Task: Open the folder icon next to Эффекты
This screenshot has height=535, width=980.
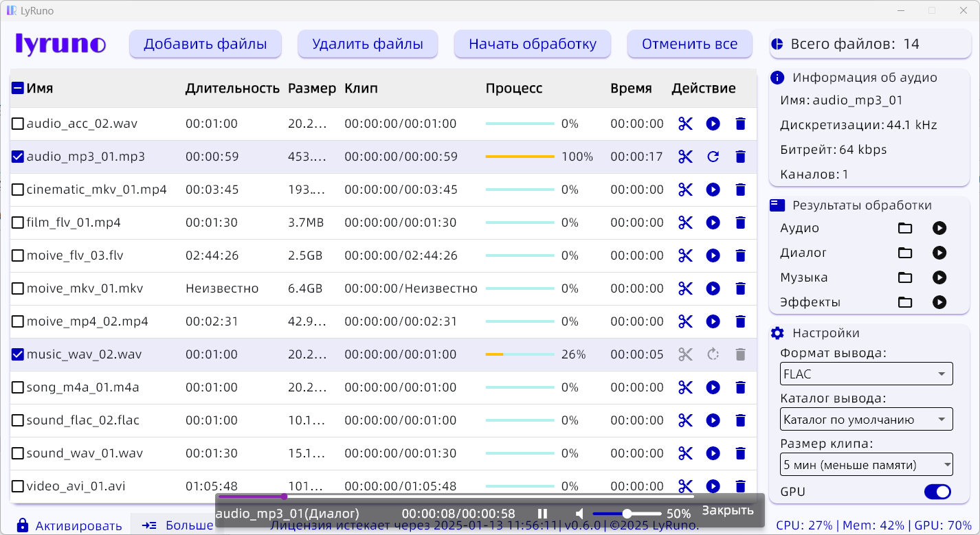Action: 904,302
